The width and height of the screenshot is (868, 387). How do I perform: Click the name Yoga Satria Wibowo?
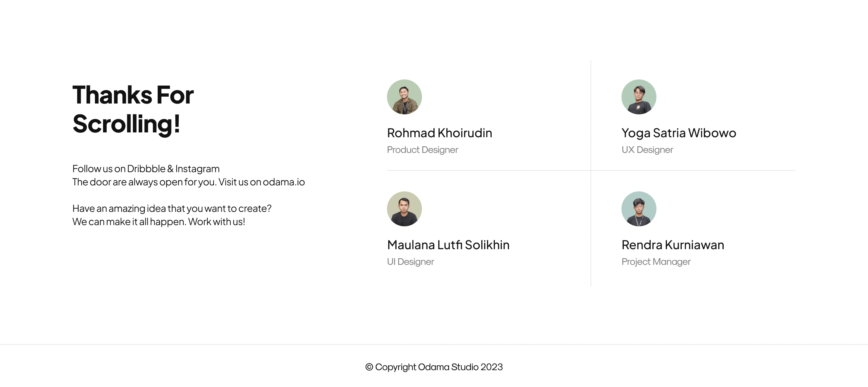tap(679, 133)
